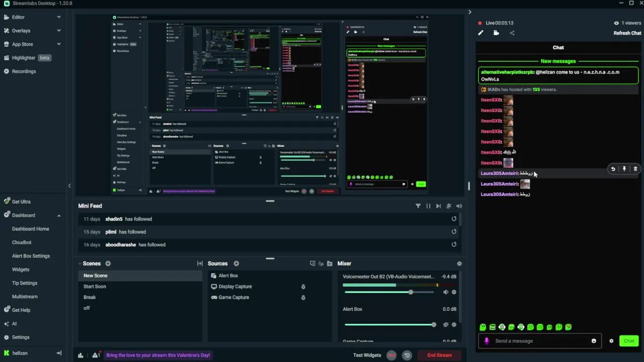Unmute the Alert Box audio
This screenshot has height=362, width=644.
tap(446, 325)
